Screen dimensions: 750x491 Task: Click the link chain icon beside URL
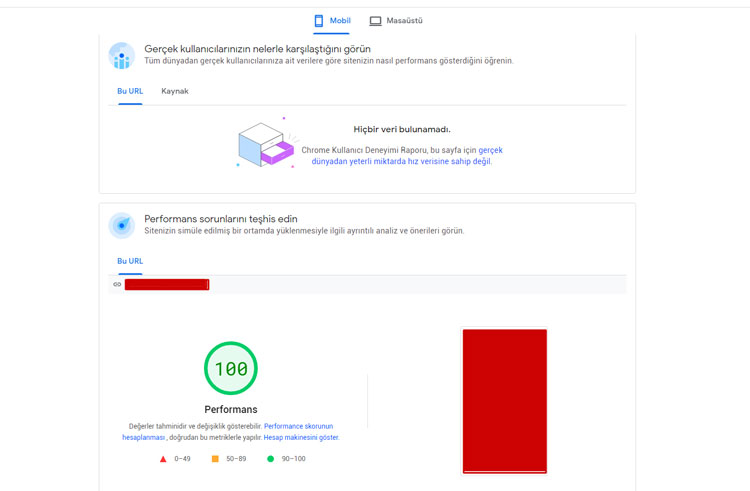tap(117, 284)
